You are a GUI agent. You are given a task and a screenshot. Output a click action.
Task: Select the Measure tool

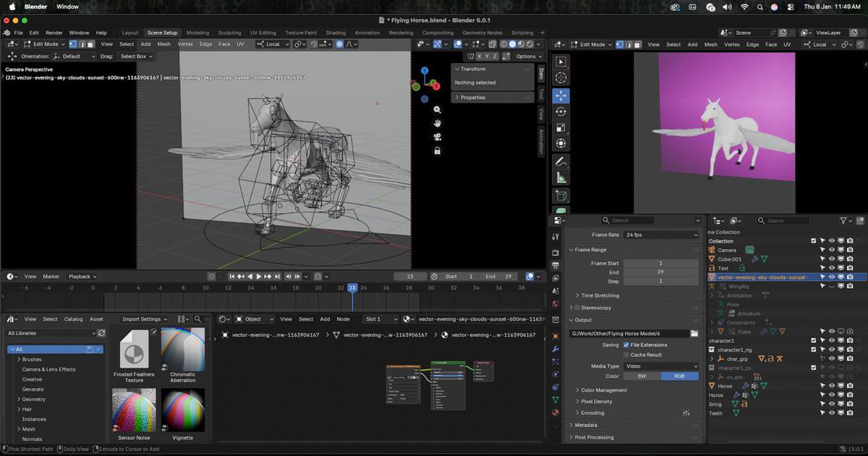(x=561, y=178)
